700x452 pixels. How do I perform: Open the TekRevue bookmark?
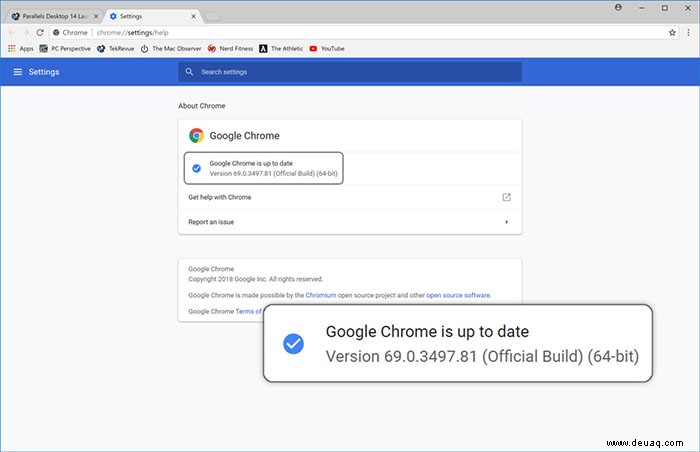click(x=116, y=49)
